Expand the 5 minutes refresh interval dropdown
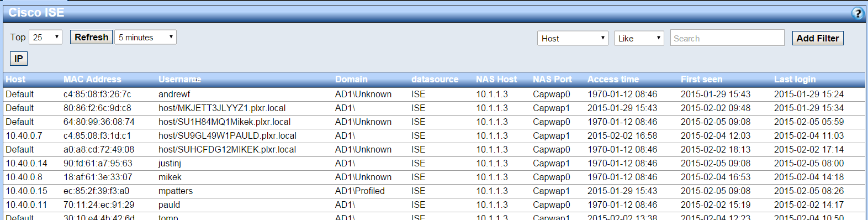The image size is (868, 220). (x=145, y=37)
